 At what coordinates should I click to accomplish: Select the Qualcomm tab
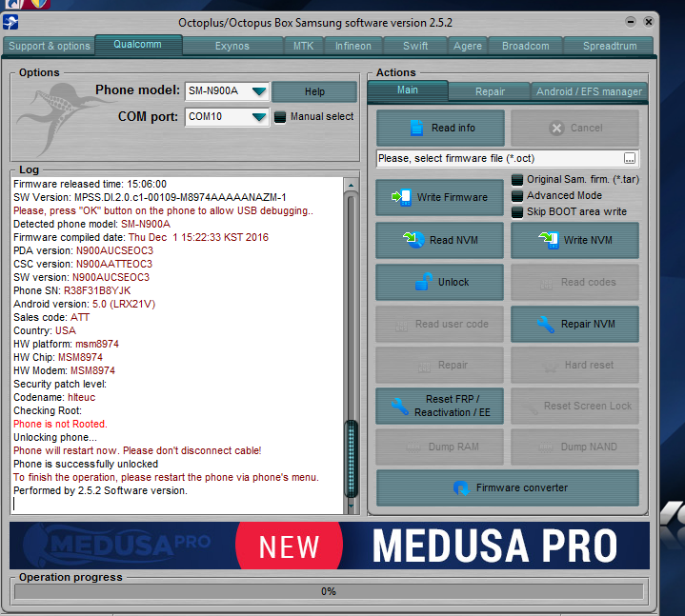[x=138, y=45]
